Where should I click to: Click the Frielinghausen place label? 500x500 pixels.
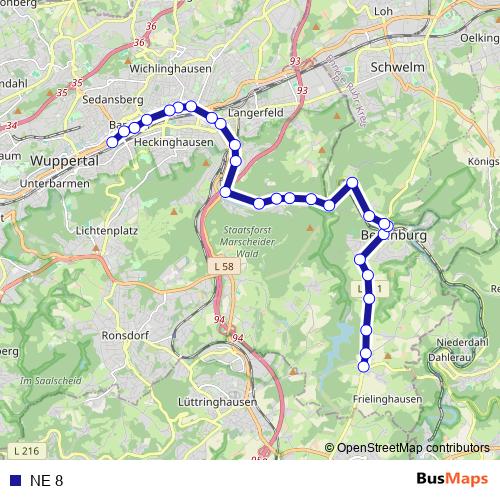(387, 399)
